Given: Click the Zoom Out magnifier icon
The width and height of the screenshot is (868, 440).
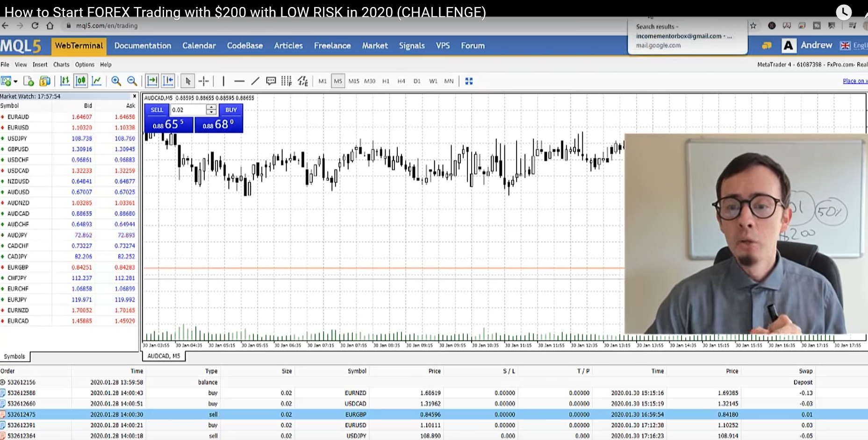Looking at the screenshot, I should pyautogui.click(x=132, y=81).
